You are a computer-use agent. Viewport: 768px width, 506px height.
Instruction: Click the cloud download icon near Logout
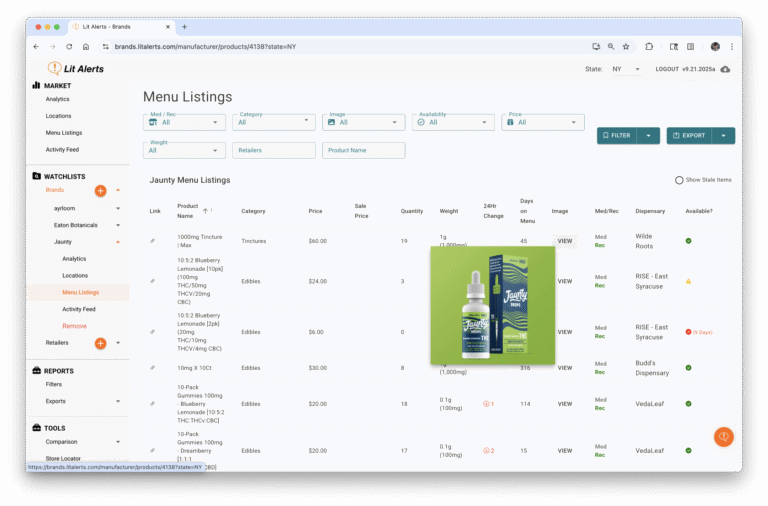[x=725, y=69]
